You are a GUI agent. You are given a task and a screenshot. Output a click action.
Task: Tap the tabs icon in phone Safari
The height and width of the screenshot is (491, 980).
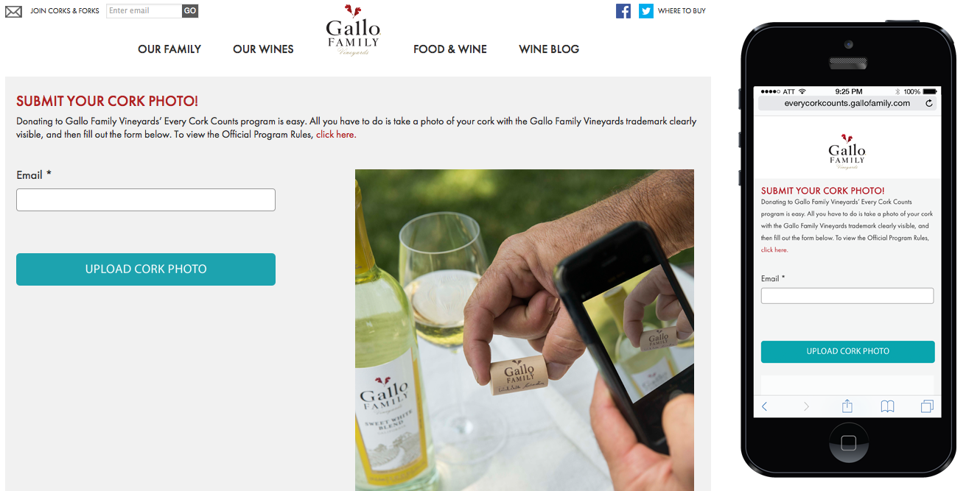point(927,406)
